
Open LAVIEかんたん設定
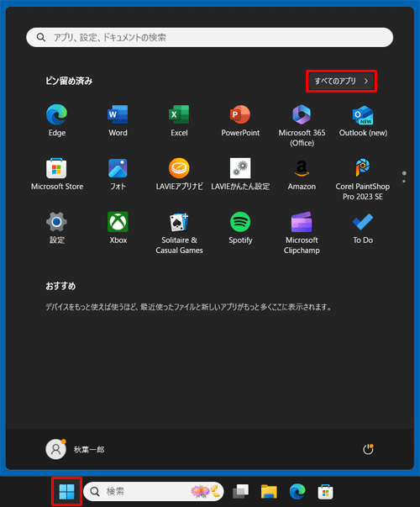click(x=240, y=174)
